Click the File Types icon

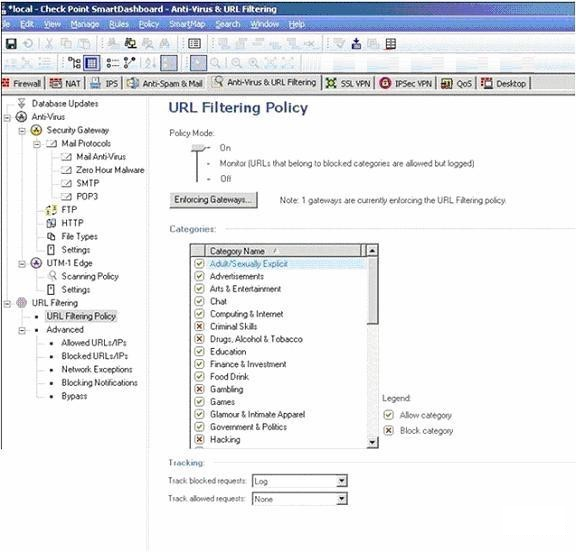51,237
